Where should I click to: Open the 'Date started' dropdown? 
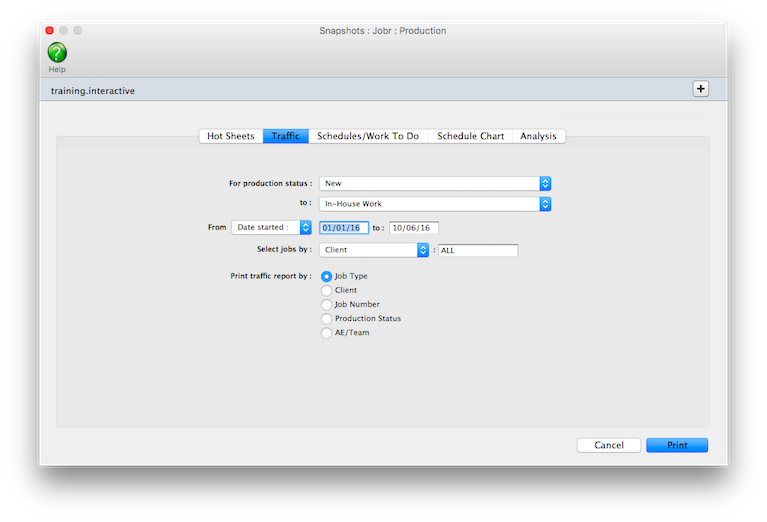[271, 227]
